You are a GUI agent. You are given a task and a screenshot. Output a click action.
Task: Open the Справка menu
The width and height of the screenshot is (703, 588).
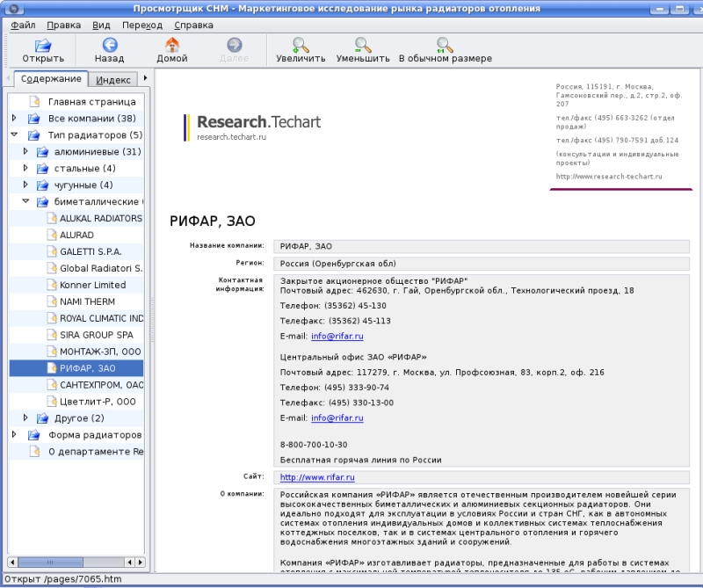click(193, 25)
